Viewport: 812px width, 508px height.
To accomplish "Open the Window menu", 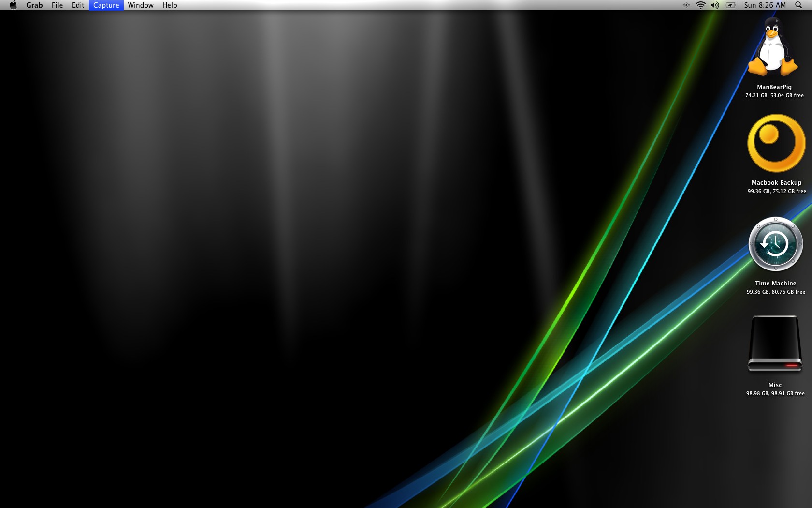I will 141,5.
